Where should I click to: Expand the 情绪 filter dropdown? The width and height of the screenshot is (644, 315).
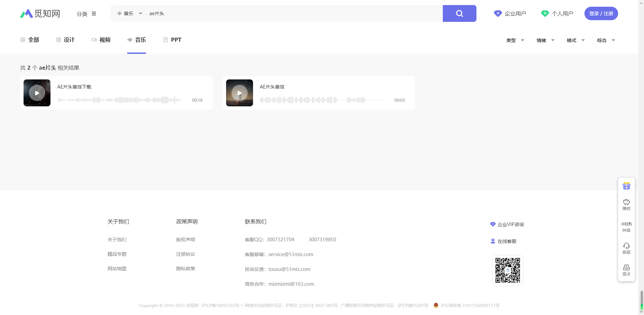coord(545,40)
